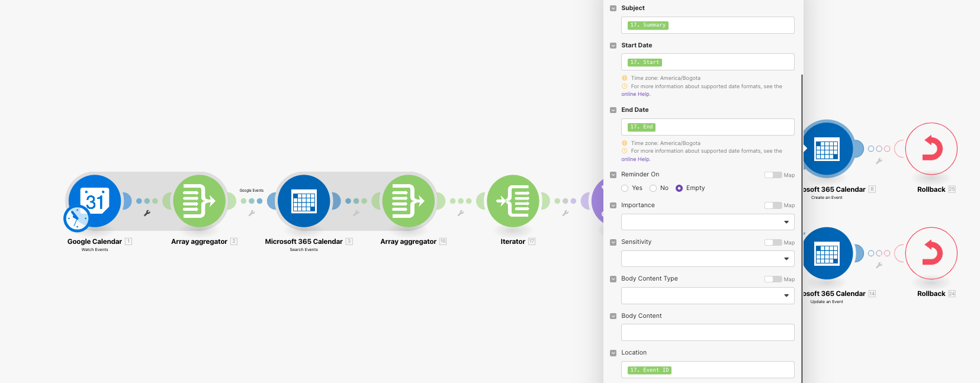980x383 pixels.
Task: Click wrench on route to Rollback 24
Action: tap(879, 265)
